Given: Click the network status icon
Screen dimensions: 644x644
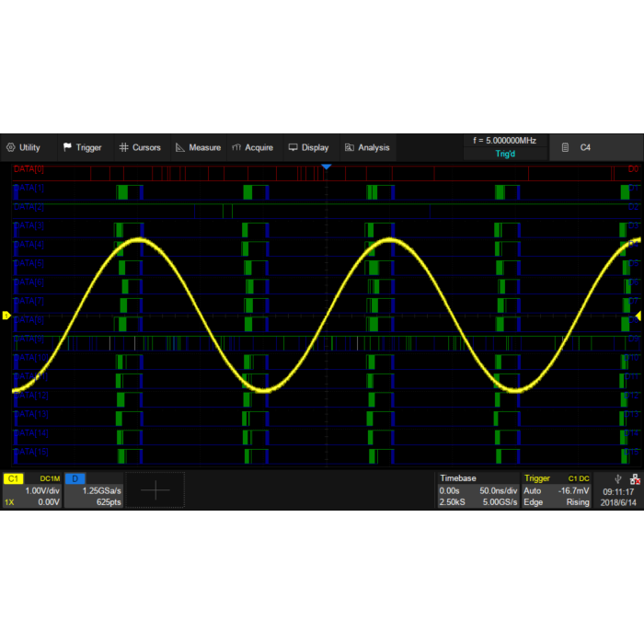Looking at the screenshot, I should [x=634, y=478].
